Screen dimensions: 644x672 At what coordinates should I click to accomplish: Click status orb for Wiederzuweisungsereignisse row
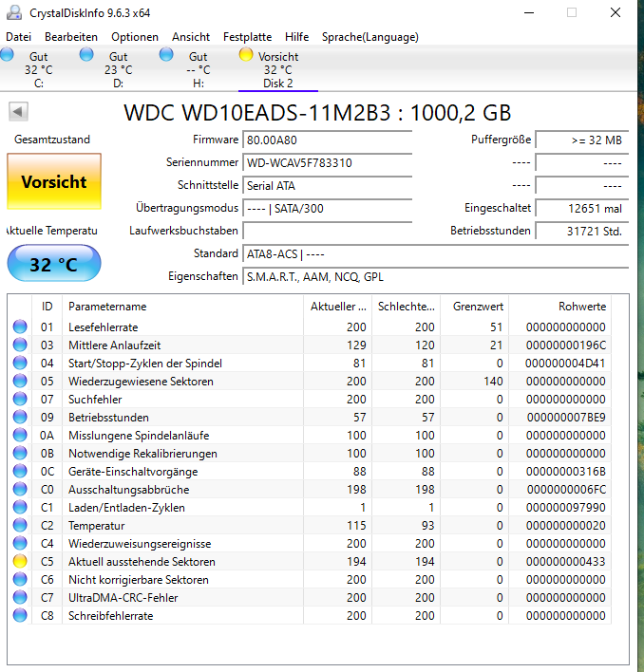20,543
